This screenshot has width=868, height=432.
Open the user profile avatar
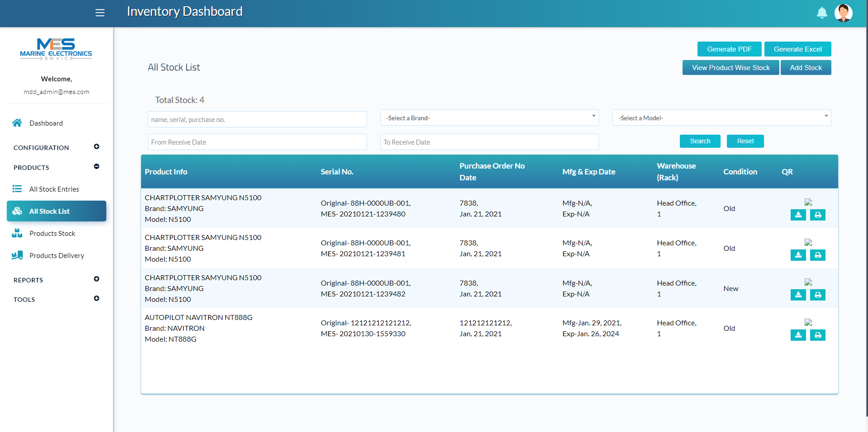(843, 13)
